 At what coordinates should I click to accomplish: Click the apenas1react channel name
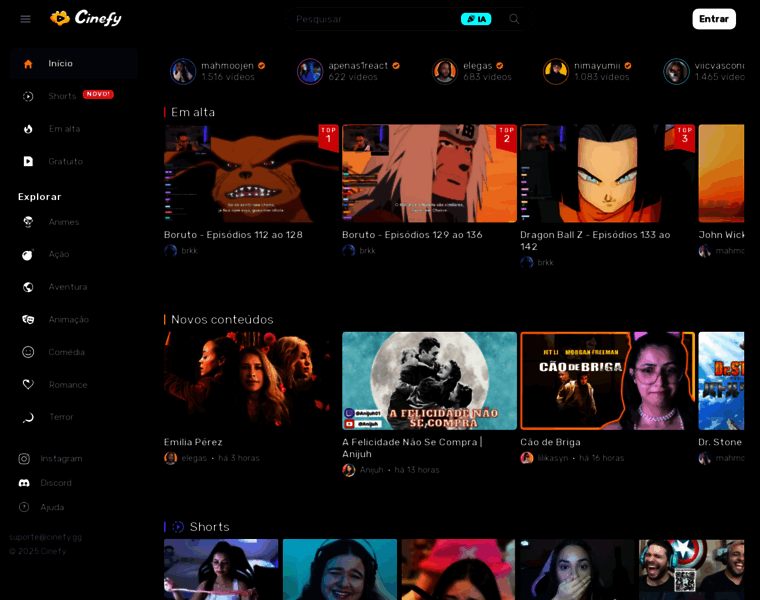coord(358,65)
